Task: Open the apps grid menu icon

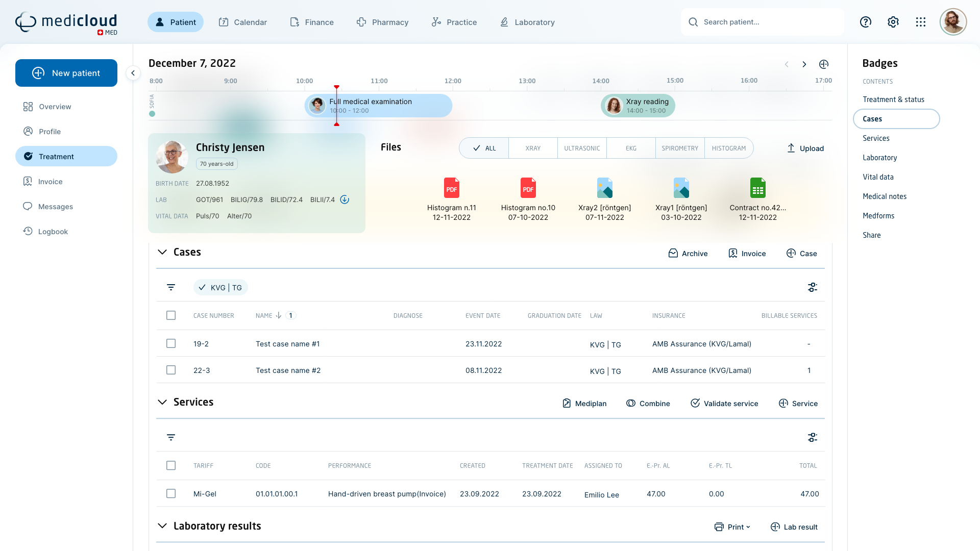Action: coord(921,22)
